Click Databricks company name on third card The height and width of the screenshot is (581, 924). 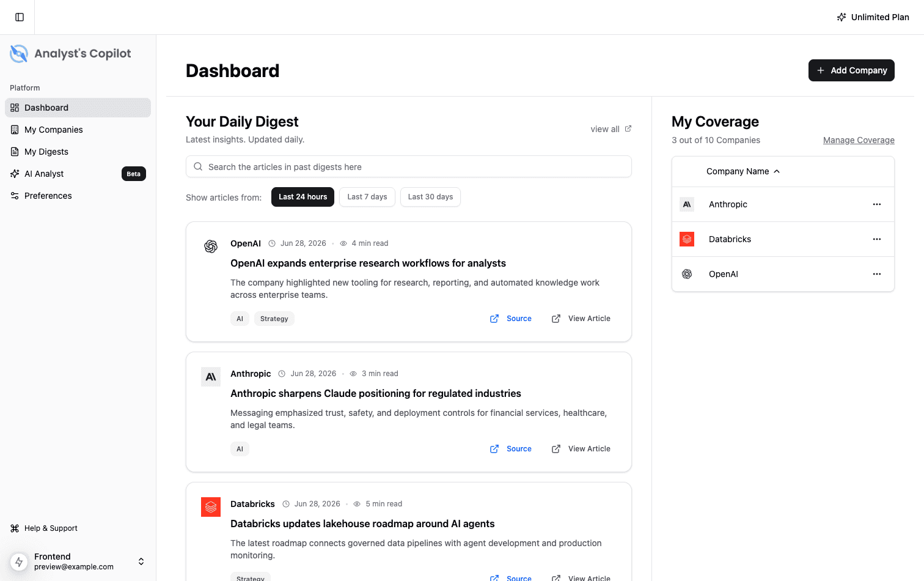point(252,504)
